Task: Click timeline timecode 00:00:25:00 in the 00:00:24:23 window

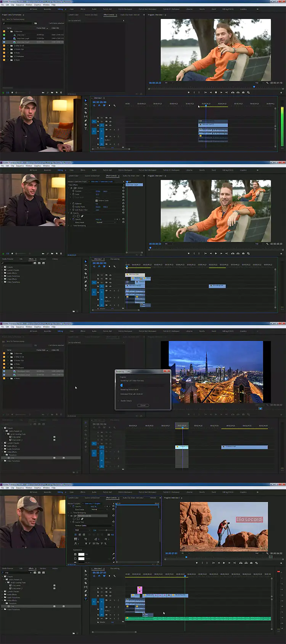Action: (99, 102)
